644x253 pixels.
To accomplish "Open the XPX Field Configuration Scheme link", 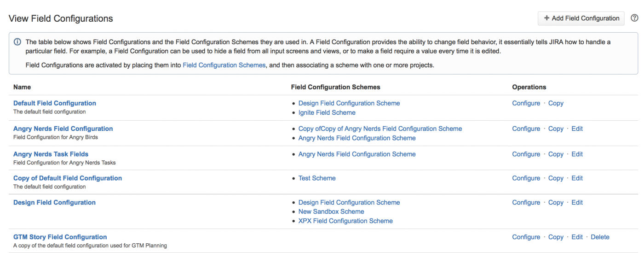I will (x=345, y=221).
